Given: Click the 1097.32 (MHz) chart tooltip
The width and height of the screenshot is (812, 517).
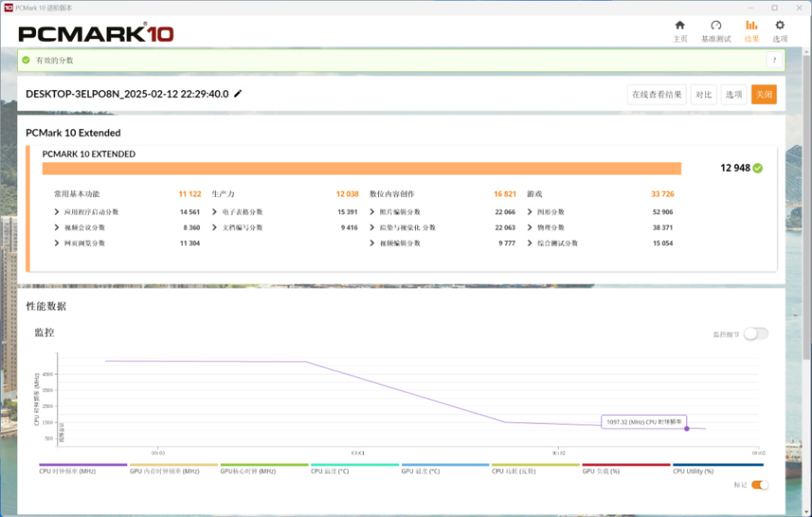Looking at the screenshot, I should click(x=644, y=422).
